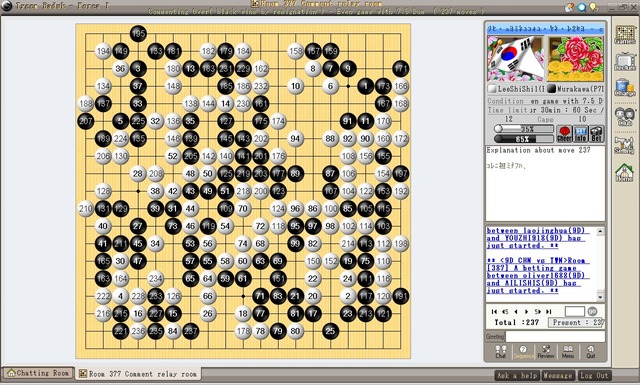Start Review mode
This screenshot has height=385, width=640.
coord(546,352)
